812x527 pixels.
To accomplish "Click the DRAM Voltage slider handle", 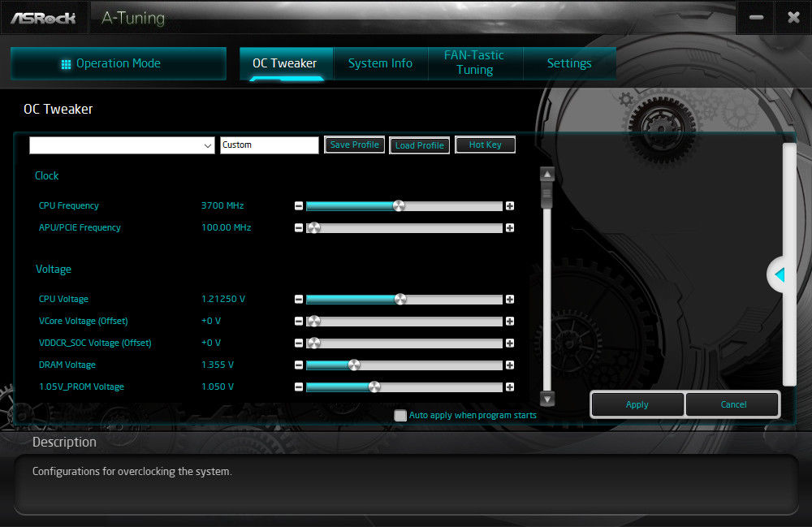I will click(x=354, y=365).
